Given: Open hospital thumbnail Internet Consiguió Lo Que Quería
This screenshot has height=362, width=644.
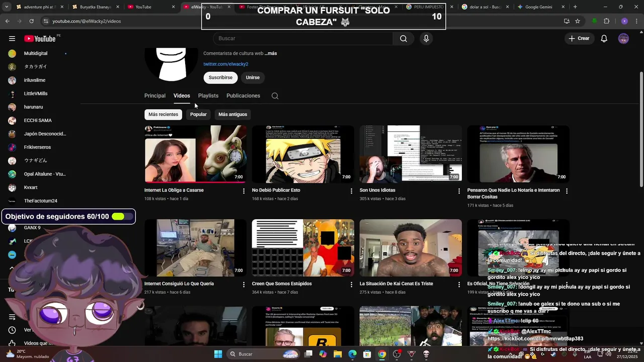Looking at the screenshot, I should (x=195, y=247).
